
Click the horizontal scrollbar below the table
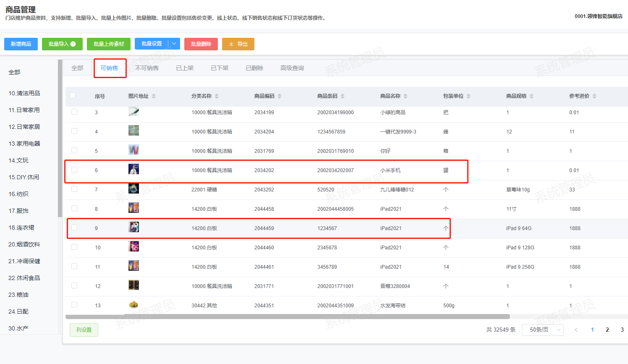(288, 317)
